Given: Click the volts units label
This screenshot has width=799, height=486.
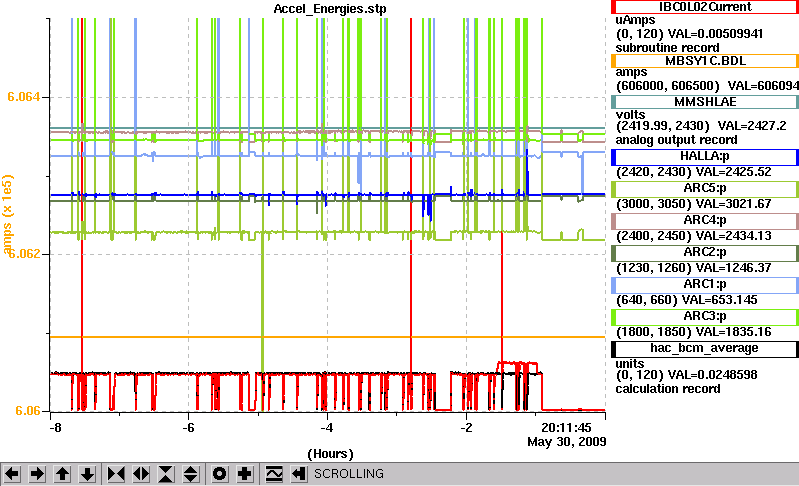Looking at the screenshot, I should [630, 115].
